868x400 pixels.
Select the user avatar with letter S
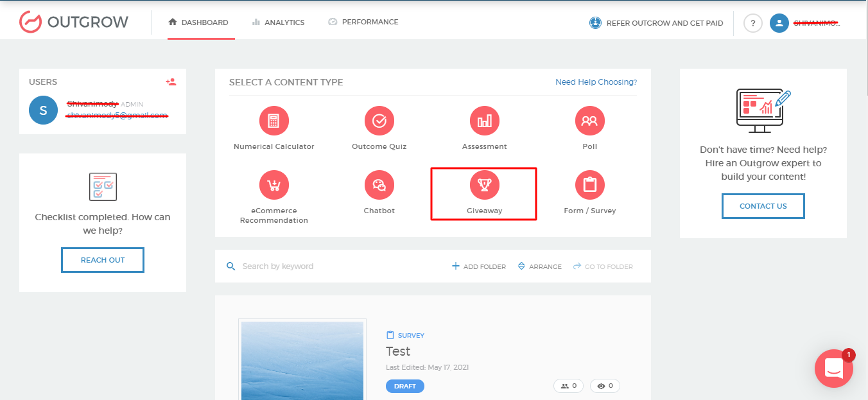[x=43, y=110]
